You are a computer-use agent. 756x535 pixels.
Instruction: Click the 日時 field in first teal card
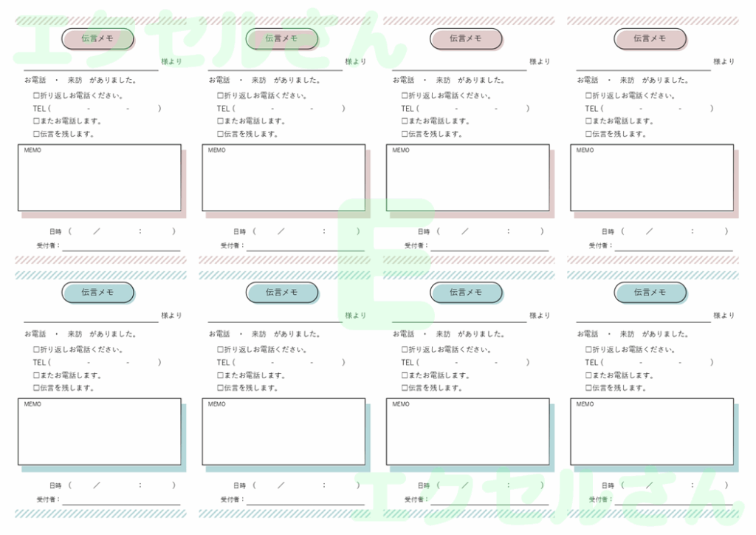113,485
